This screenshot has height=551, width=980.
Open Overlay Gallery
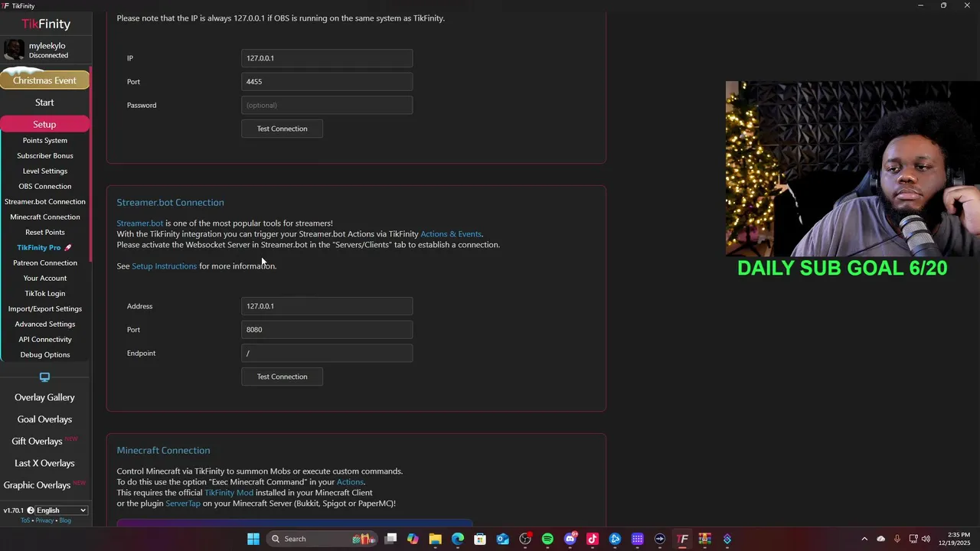(44, 397)
